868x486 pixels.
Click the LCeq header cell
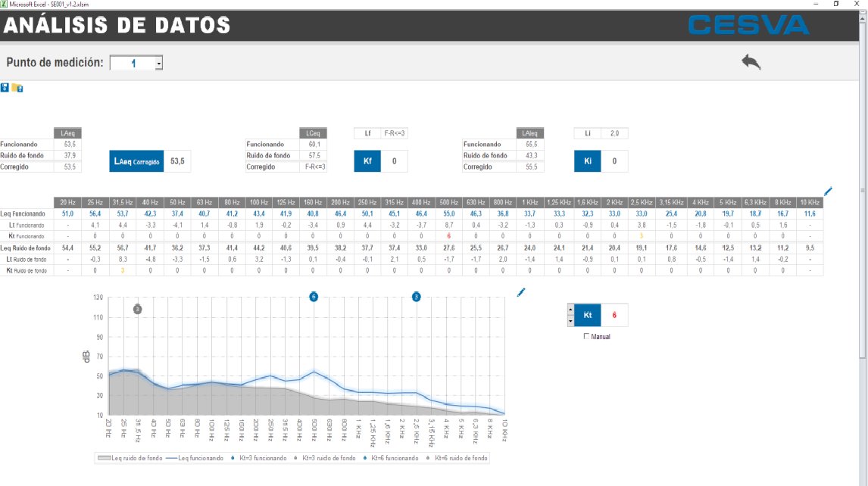click(314, 132)
